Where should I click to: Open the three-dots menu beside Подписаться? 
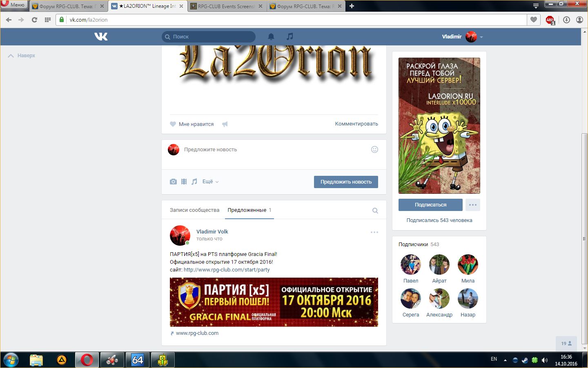tap(473, 205)
